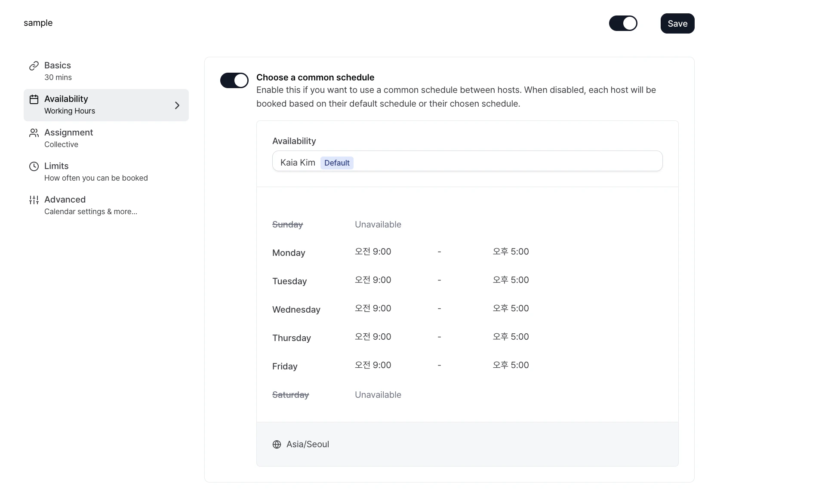Viewport: 825px width, 504px height.
Task: Click the sample event title
Action: tap(38, 23)
